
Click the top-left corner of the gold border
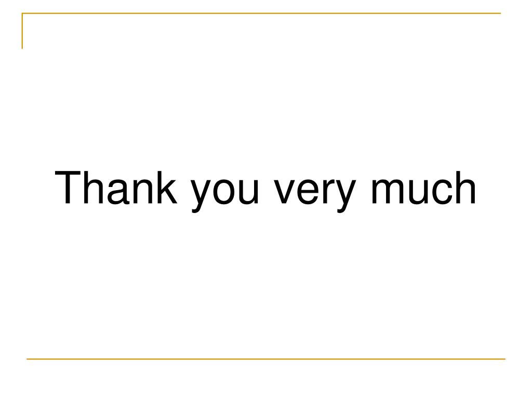pyautogui.click(x=22, y=14)
